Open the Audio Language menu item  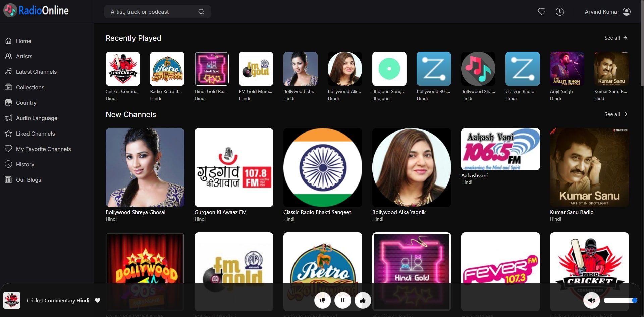tap(37, 118)
